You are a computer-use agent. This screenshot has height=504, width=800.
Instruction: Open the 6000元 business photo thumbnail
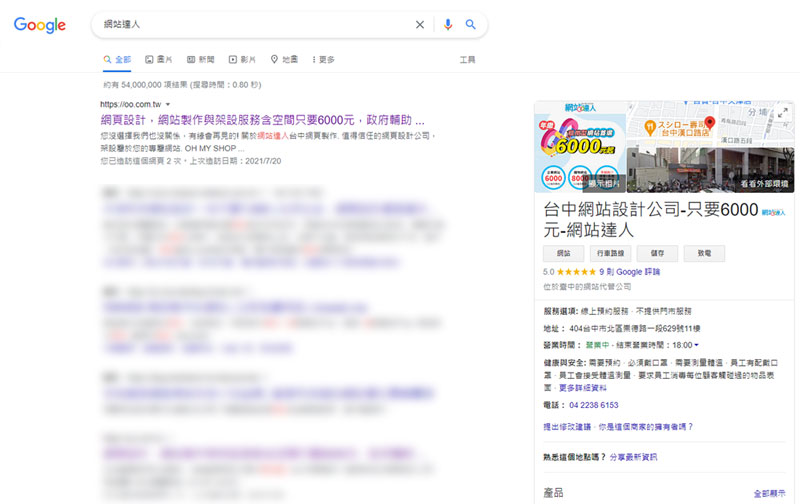click(x=580, y=147)
